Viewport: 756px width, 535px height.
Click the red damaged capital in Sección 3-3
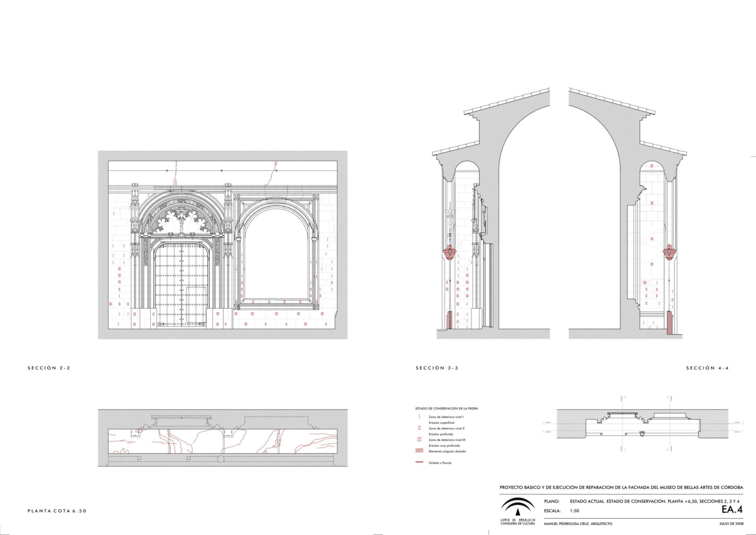pos(449,253)
